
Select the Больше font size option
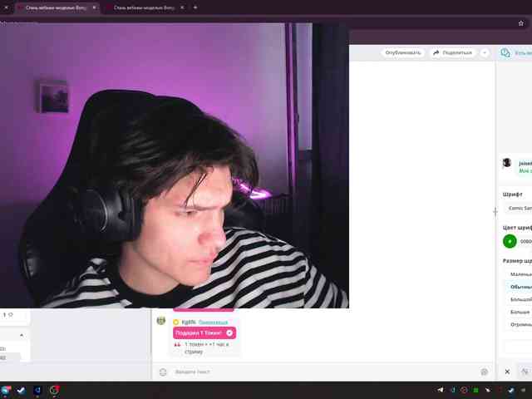[x=520, y=312]
